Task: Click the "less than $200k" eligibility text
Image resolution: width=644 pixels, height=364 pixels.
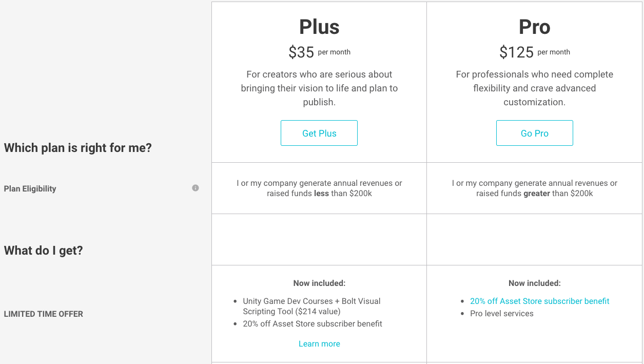Action: click(319, 188)
